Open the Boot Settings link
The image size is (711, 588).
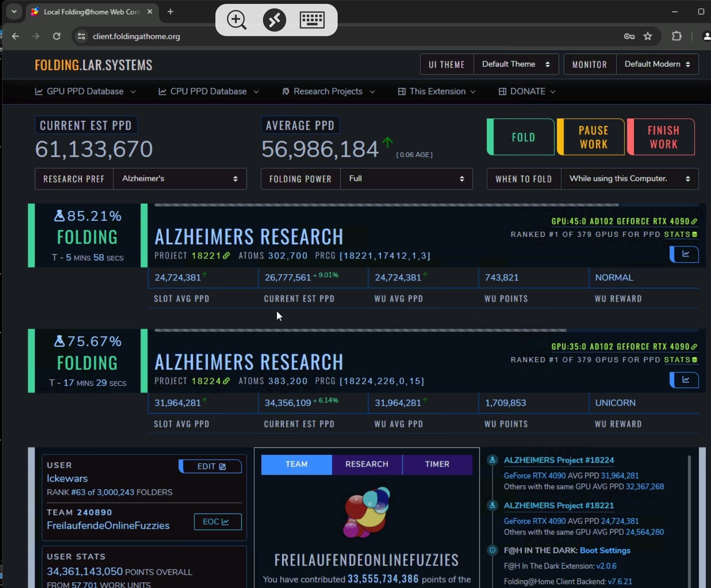tap(605, 550)
